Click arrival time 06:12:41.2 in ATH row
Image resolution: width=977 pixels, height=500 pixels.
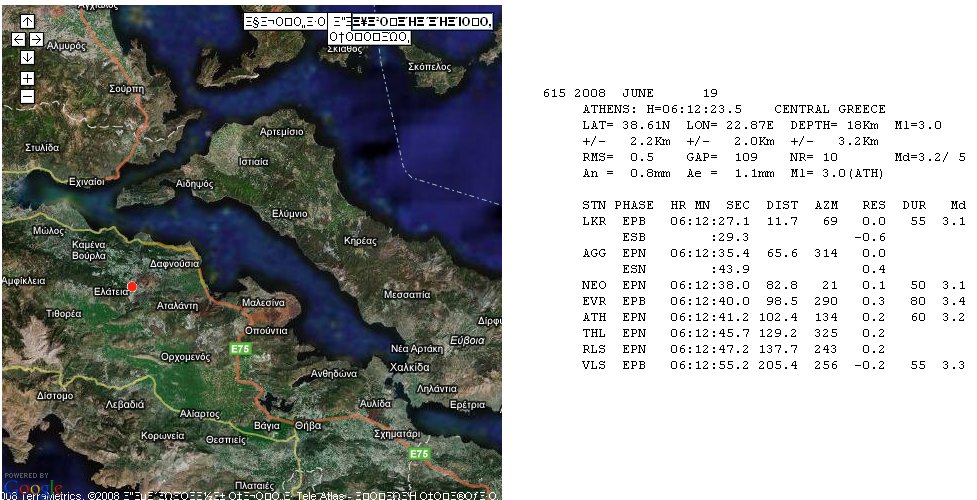coord(710,317)
